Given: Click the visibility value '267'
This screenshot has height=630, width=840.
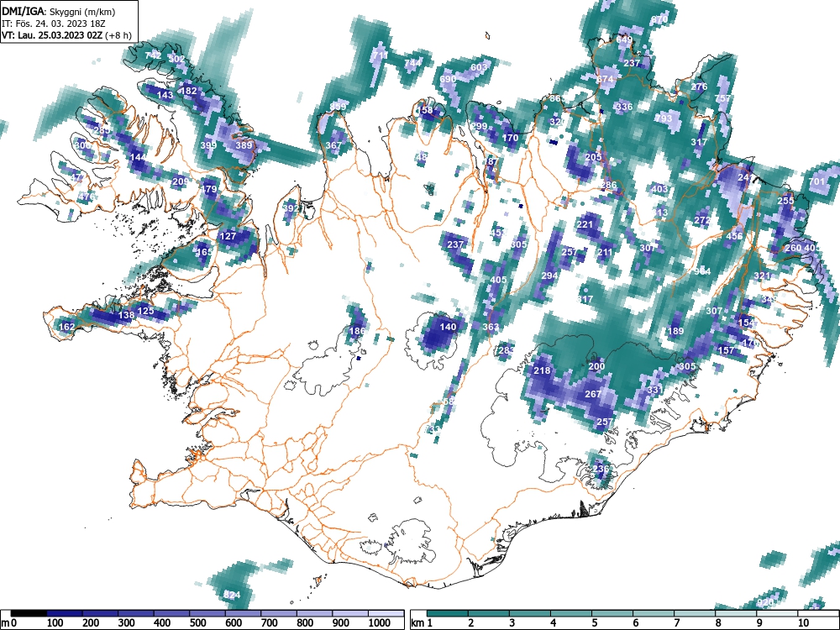Looking at the screenshot, I should coord(593,394).
